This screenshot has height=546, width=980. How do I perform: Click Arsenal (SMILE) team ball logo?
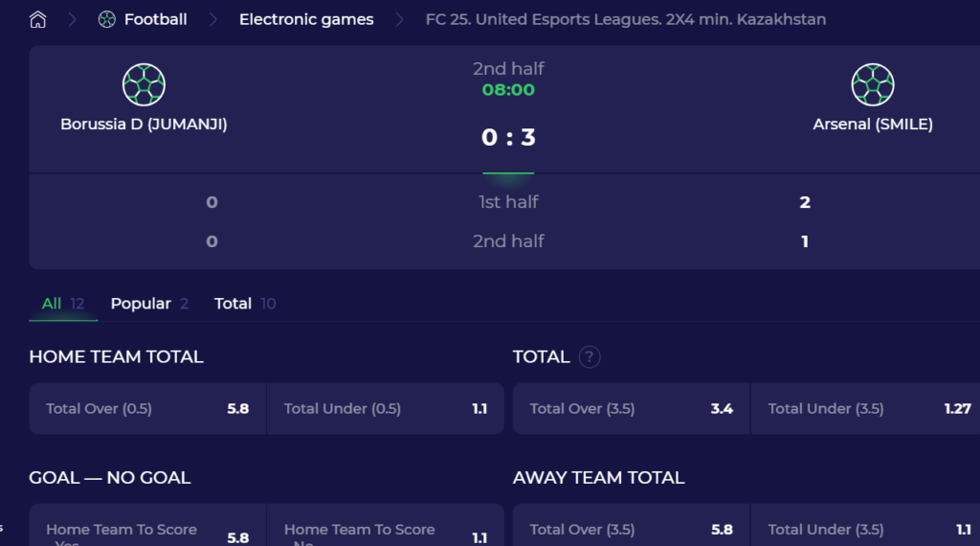[873, 84]
